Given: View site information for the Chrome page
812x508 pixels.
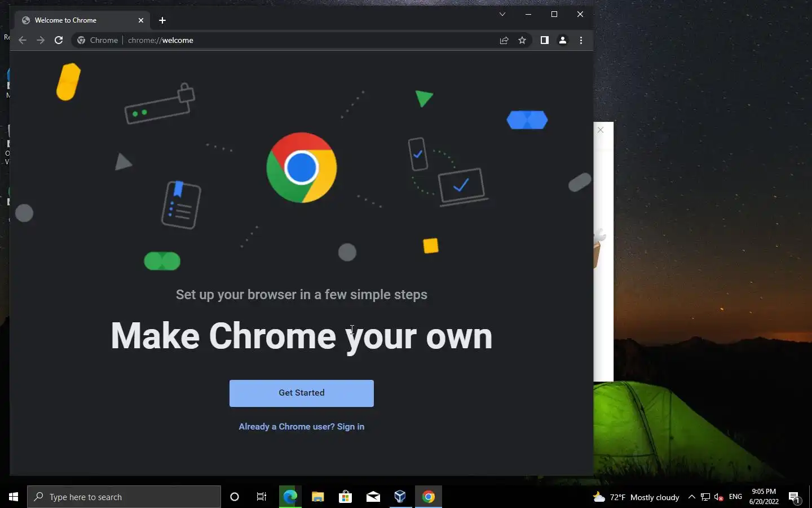Looking at the screenshot, I should [x=98, y=40].
